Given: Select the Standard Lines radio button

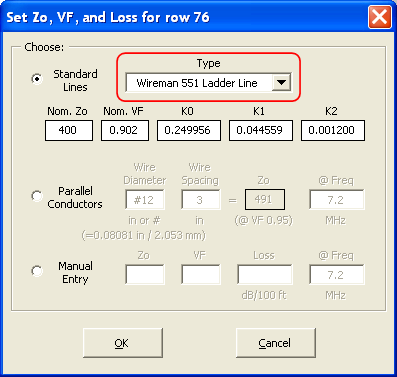Looking at the screenshot, I should click(x=37, y=79).
